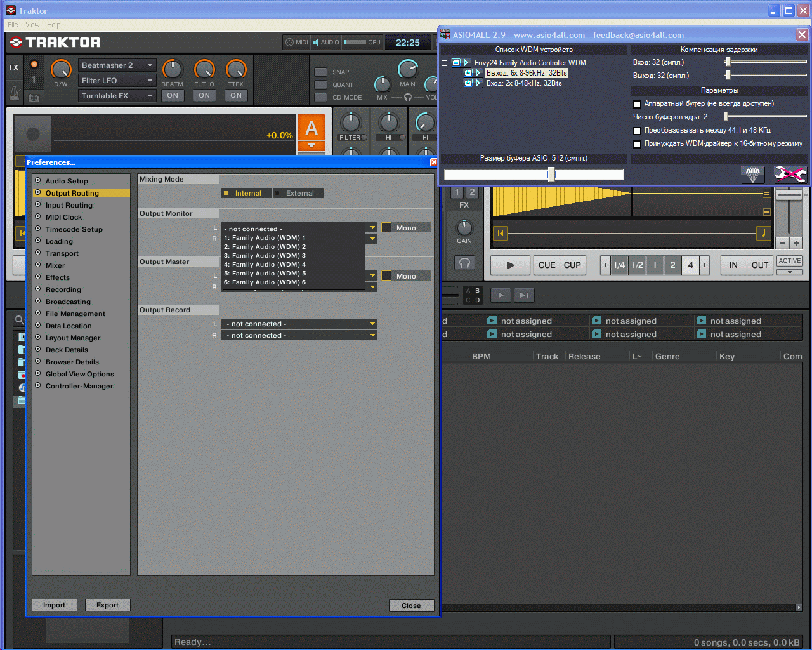The height and width of the screenshot is (650, 812).
Task: Click Export button in Preferences
Action: [x=107, y=605]
